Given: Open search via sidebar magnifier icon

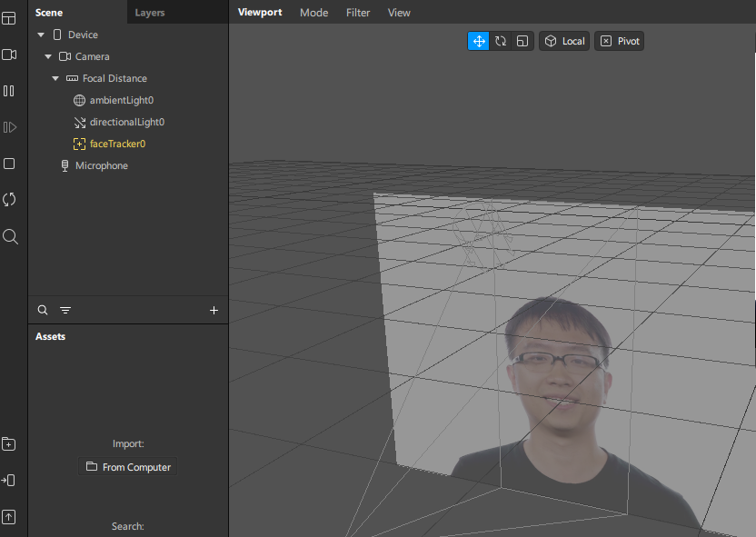Looking at the screenshot, I should tap(10, 236).
